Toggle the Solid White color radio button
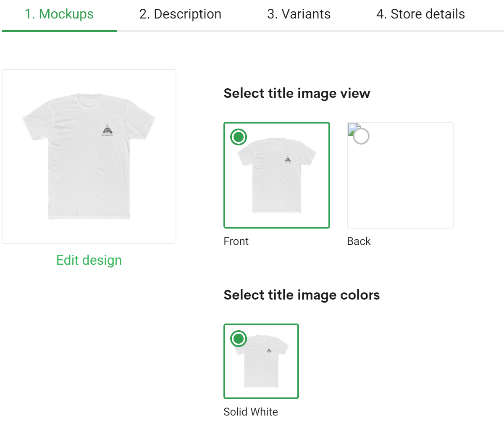The width and height of the screenshot is (504, 442). (x=239, y=339)
